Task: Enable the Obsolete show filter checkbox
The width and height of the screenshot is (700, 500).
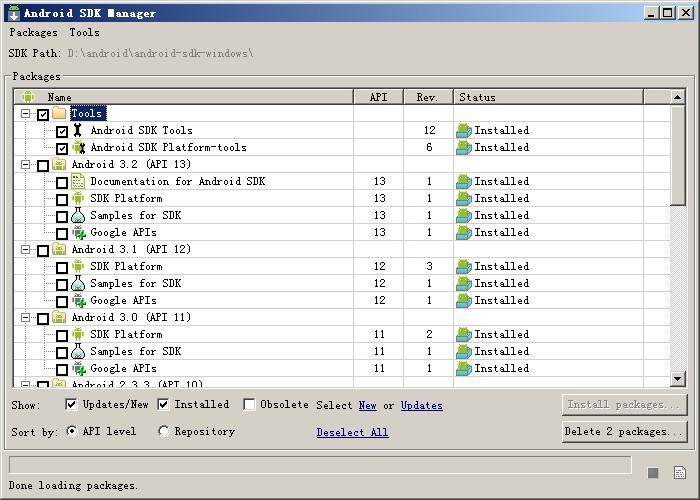Action: [x=249, y=404]
